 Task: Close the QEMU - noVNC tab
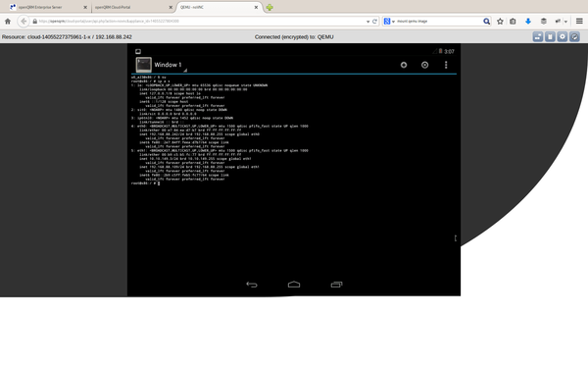click(x=256, y=7)
